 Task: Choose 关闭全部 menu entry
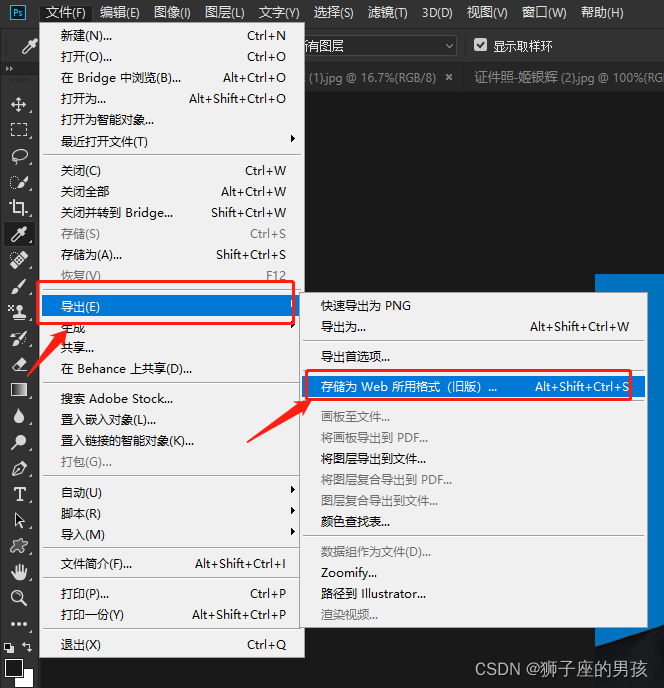(172, 191)
